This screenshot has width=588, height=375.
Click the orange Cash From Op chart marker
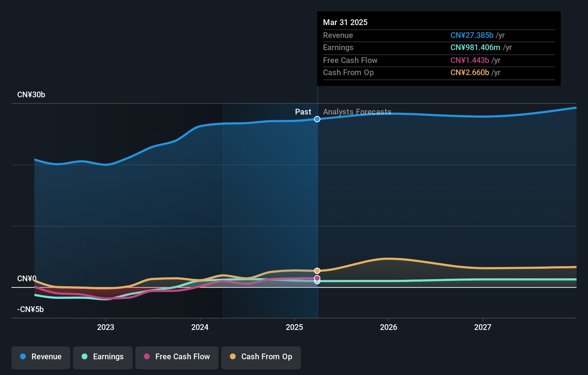[317, 271]
